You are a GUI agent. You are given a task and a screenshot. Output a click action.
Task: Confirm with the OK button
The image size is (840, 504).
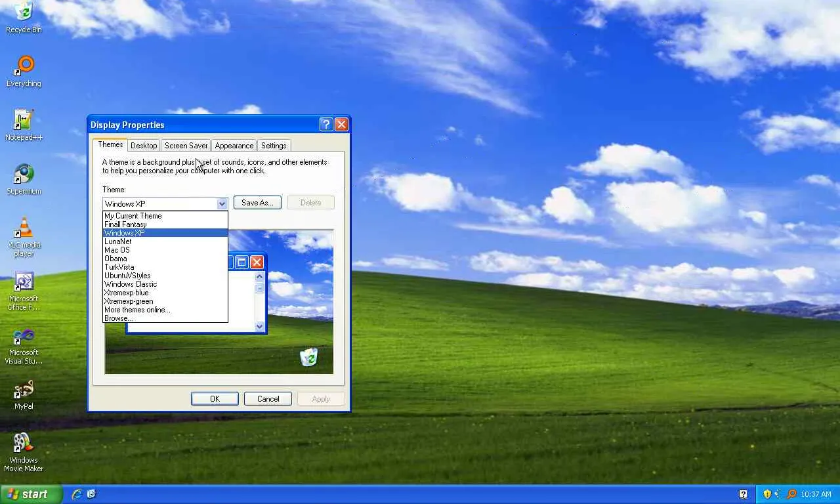pos(215,399)
